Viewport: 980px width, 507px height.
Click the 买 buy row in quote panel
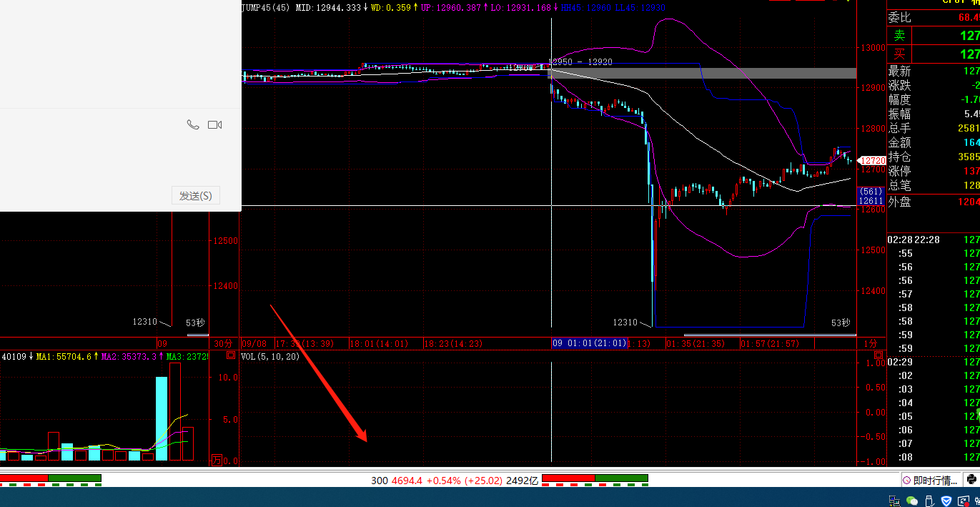click(934, 54)
